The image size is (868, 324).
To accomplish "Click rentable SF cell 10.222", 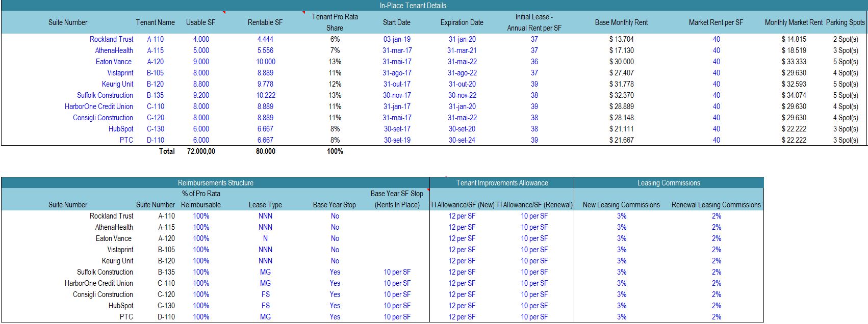I will click(265, 95).
